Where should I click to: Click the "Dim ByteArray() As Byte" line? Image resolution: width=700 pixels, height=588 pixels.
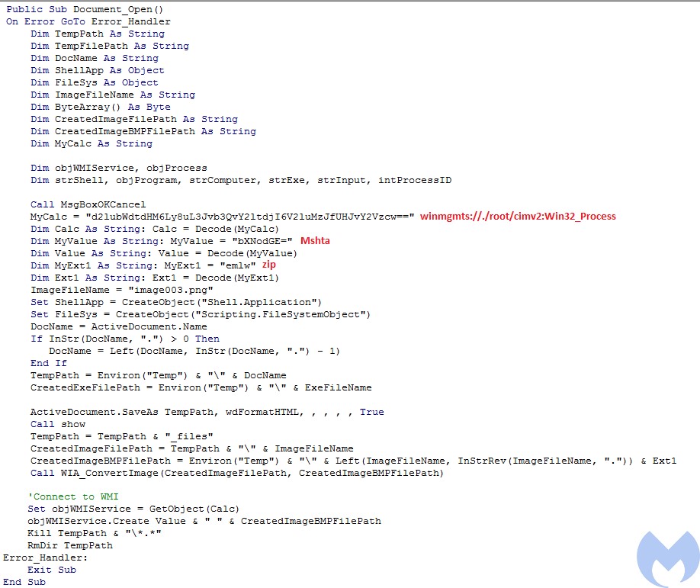(x=101, y=107)
